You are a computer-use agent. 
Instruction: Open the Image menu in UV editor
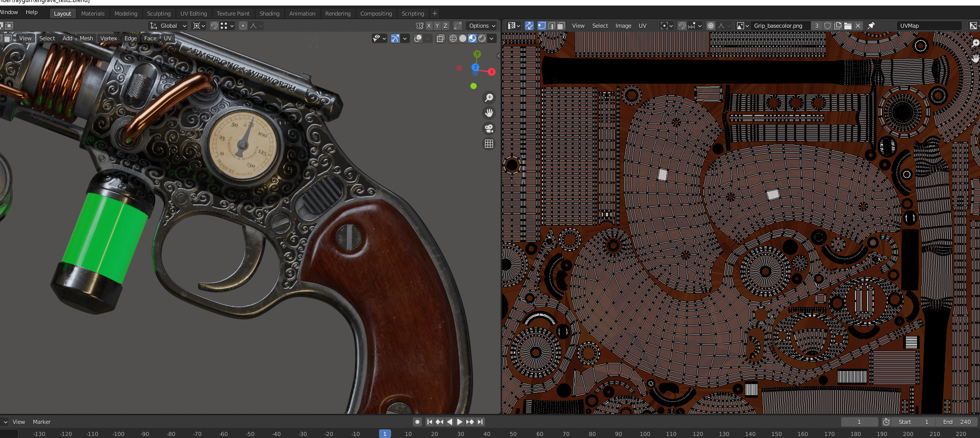(623, 26)
